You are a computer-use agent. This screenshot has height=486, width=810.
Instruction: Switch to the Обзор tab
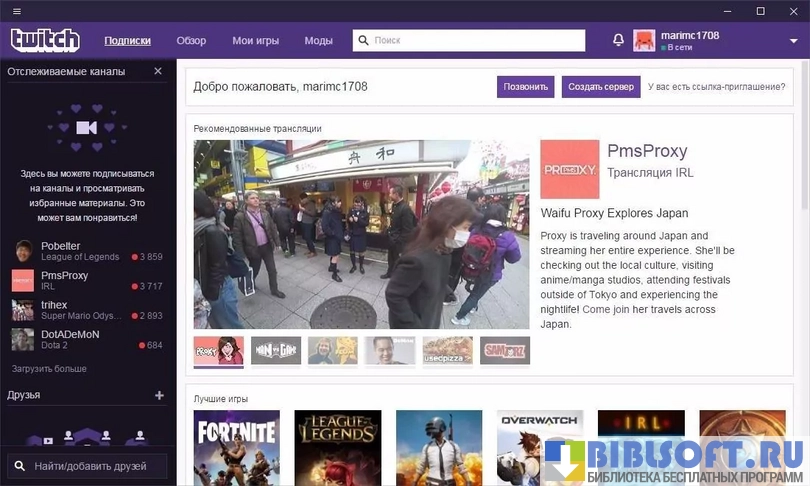191,41
